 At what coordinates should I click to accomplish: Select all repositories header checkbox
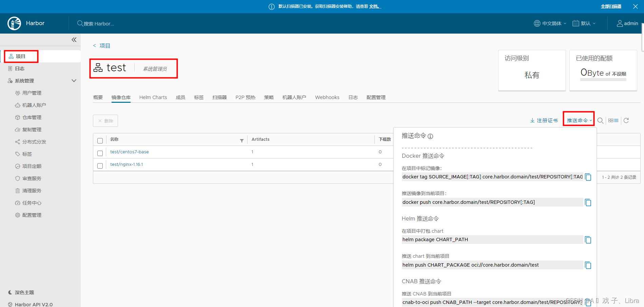coord(100,140)
